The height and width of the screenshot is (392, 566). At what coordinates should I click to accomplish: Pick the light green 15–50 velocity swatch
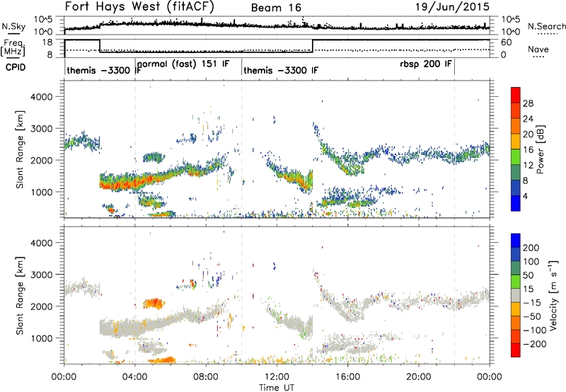(x=516, y=282)
